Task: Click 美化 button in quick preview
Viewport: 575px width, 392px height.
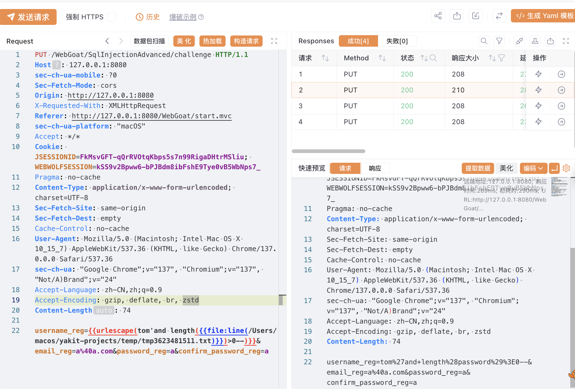Action: tap(506, 168)
